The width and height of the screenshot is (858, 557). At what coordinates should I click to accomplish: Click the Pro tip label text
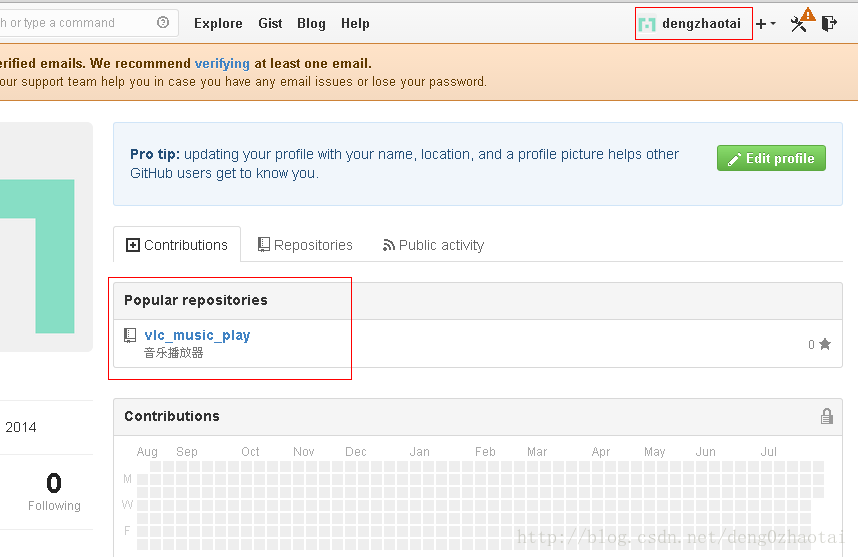[155, 154]
